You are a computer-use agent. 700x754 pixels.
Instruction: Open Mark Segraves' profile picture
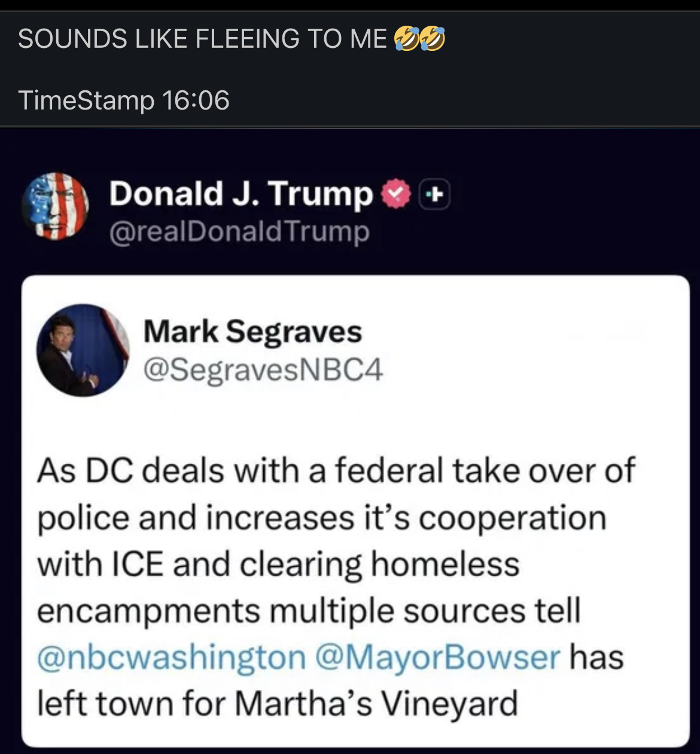click(86, 351)
